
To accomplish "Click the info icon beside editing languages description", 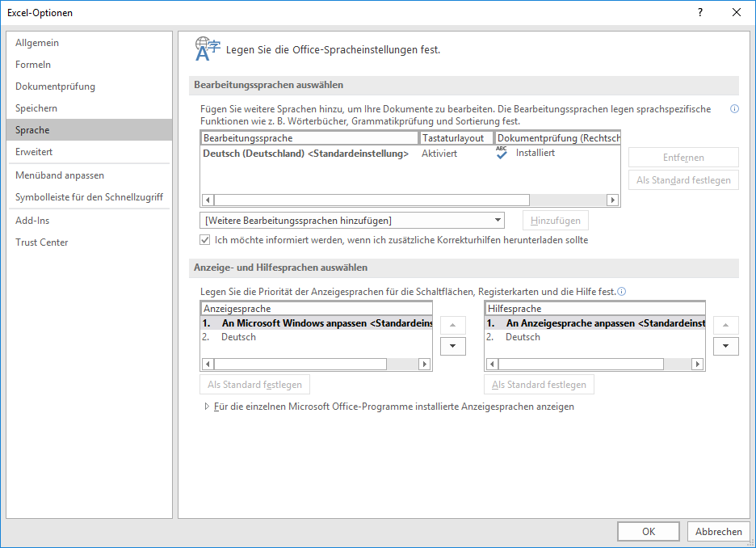I will click(734, 109).
